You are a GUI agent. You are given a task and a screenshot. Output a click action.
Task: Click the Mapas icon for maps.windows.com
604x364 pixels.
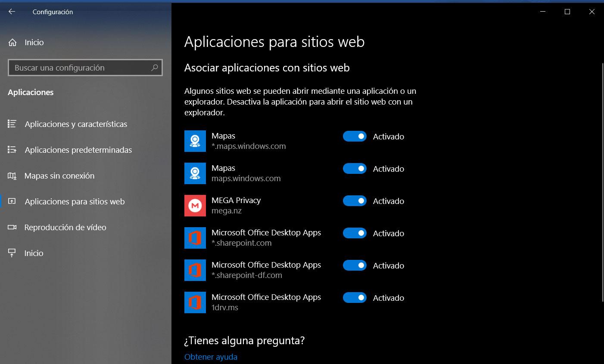(x=195, y=173)
